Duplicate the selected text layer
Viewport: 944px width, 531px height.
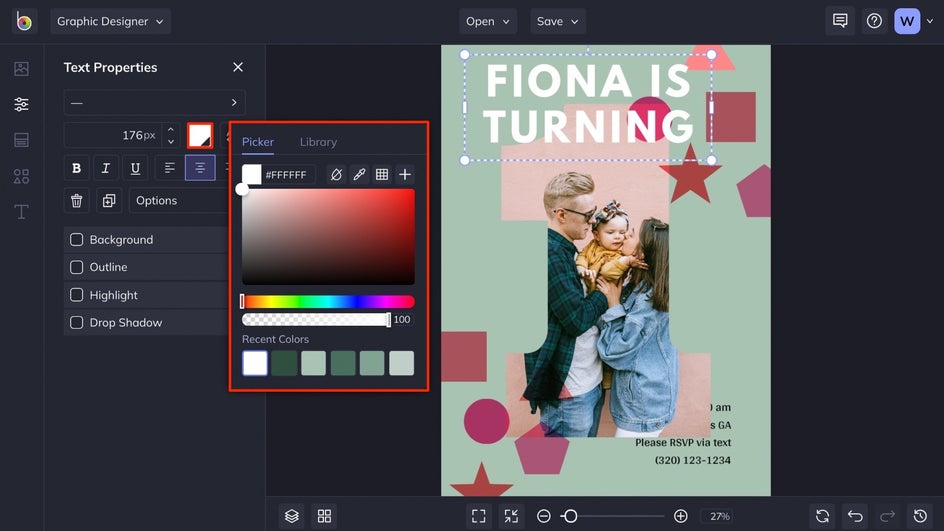pyautogui.click(x=109, y=200)
